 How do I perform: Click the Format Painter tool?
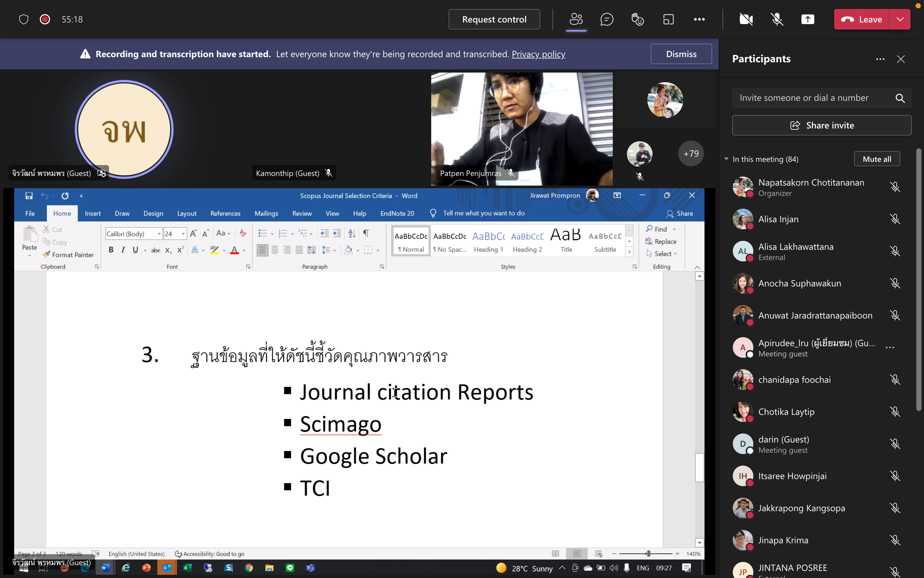tap(68, 255)
